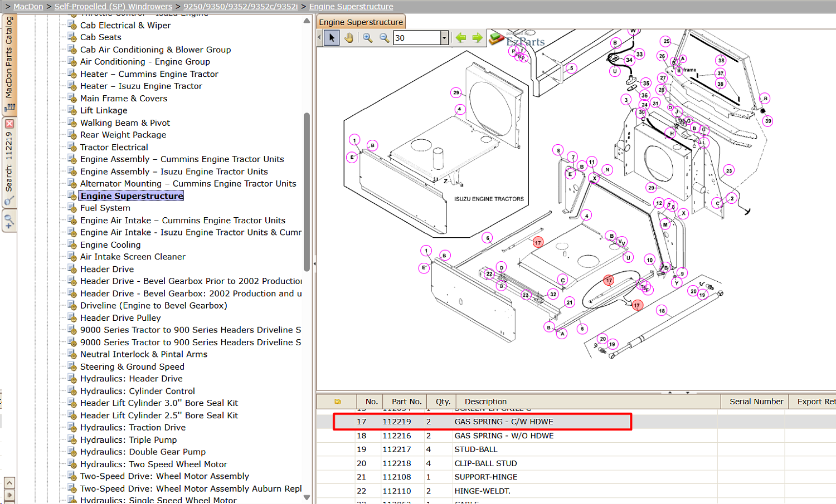Screen dimensions: 836x504
Task: Click Hydraulics: Cylinder Control document icon
Action: [x=72, y=390]
